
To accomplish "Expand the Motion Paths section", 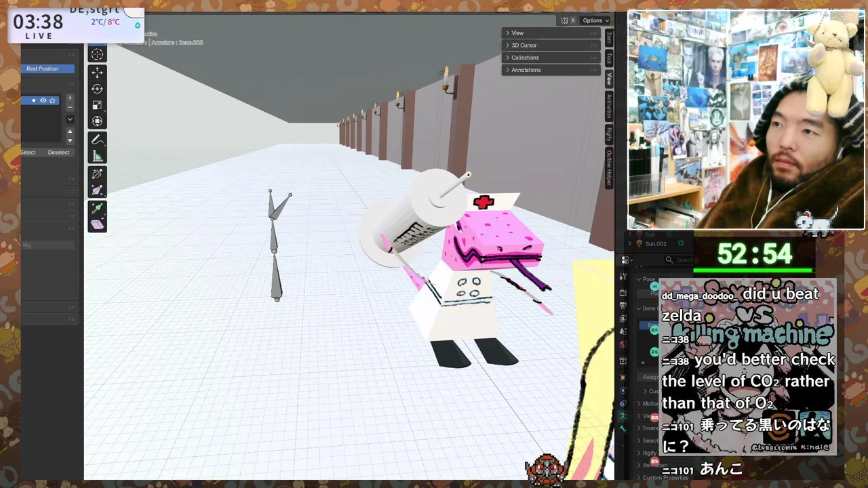I will [647, 403].
